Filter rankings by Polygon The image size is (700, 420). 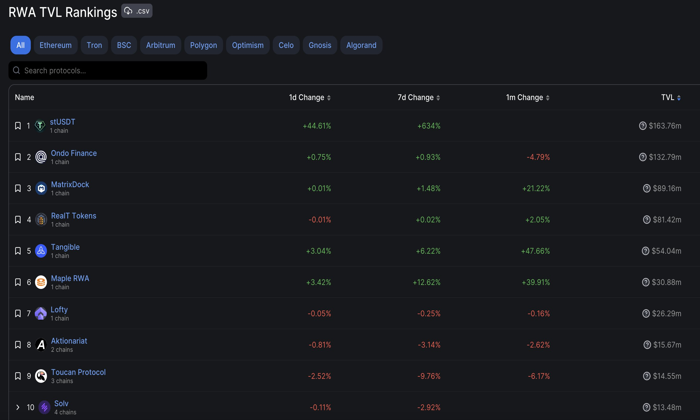click(x=204, y=45)
